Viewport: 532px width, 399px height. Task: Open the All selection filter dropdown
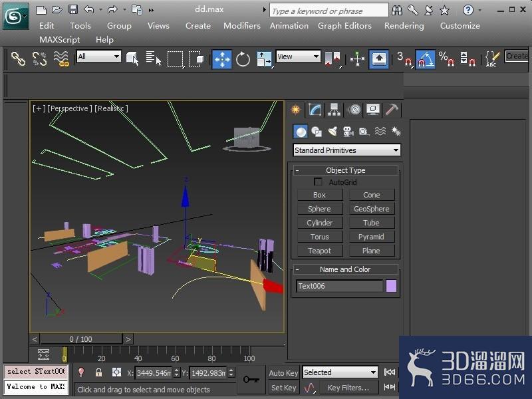click(98, 57)
